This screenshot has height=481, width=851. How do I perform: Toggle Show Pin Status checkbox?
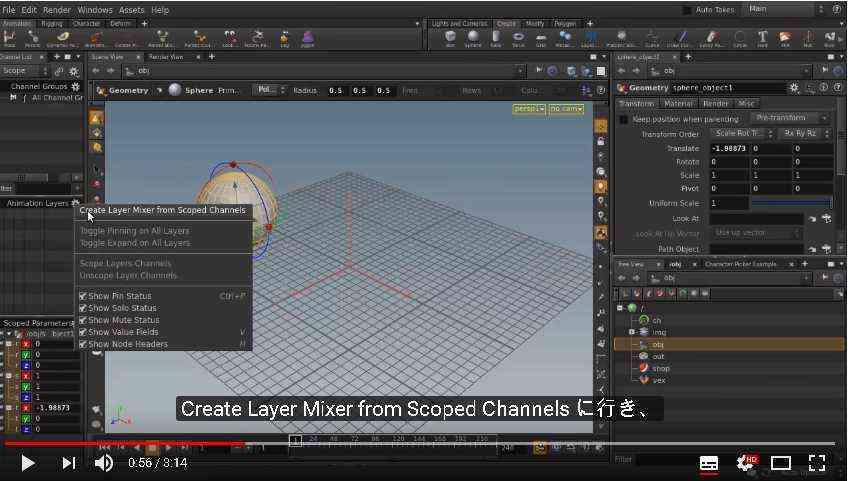(83, 296)
